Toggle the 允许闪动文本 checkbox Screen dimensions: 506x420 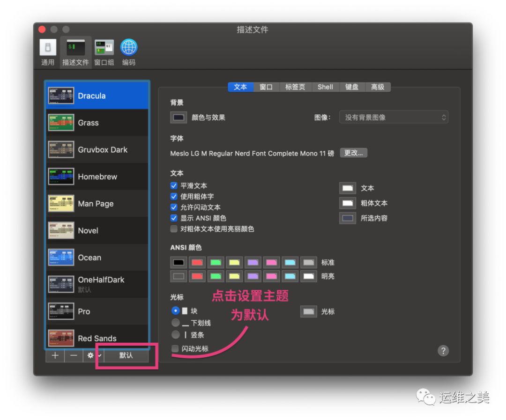174,207
